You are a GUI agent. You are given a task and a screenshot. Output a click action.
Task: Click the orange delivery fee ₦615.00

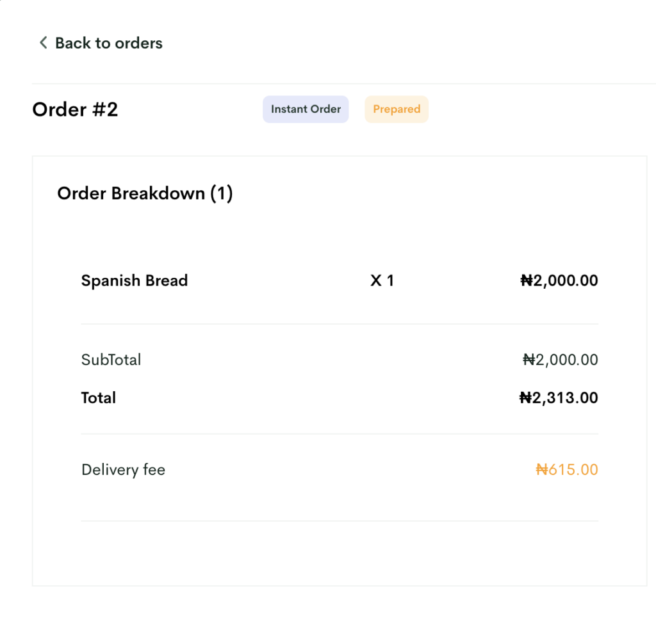pyautogui.click(x=567, y=470)
